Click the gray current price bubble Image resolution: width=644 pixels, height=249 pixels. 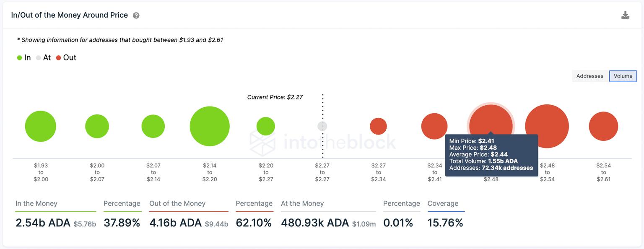tap(322, 126)
